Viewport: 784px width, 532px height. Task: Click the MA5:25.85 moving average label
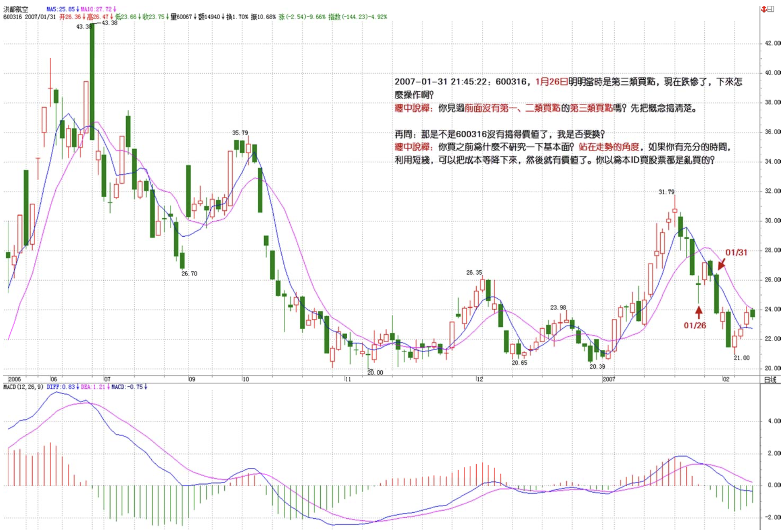[61, 9]
